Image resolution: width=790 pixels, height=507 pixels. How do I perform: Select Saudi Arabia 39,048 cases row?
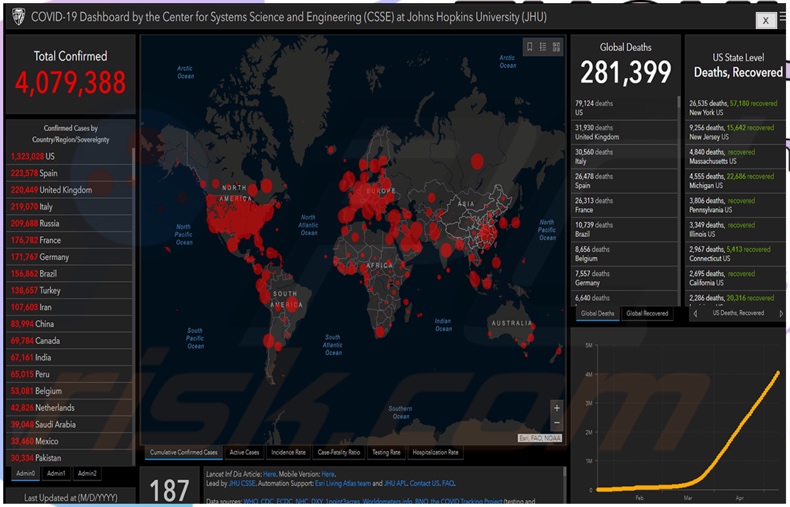pyautogui.click(x=70, y=424)
